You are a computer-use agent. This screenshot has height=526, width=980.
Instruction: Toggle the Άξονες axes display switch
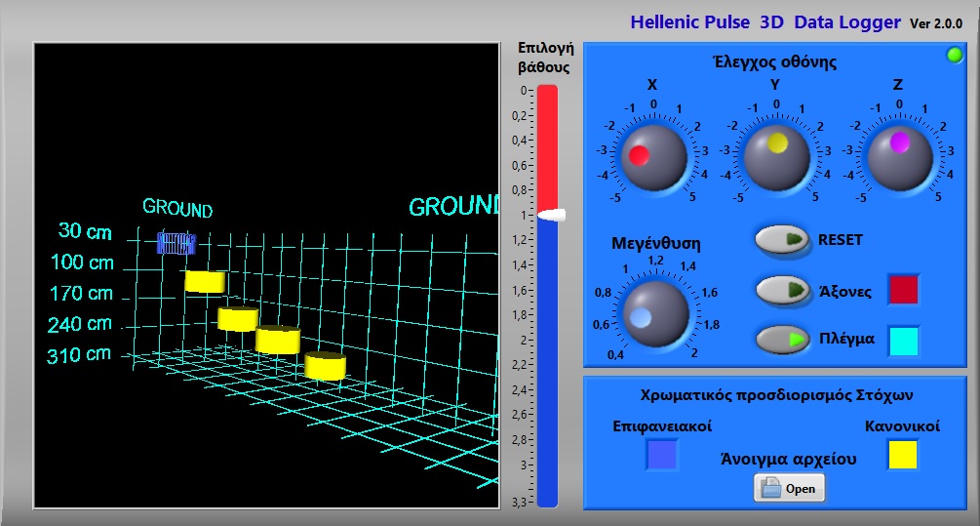point(784,290)
